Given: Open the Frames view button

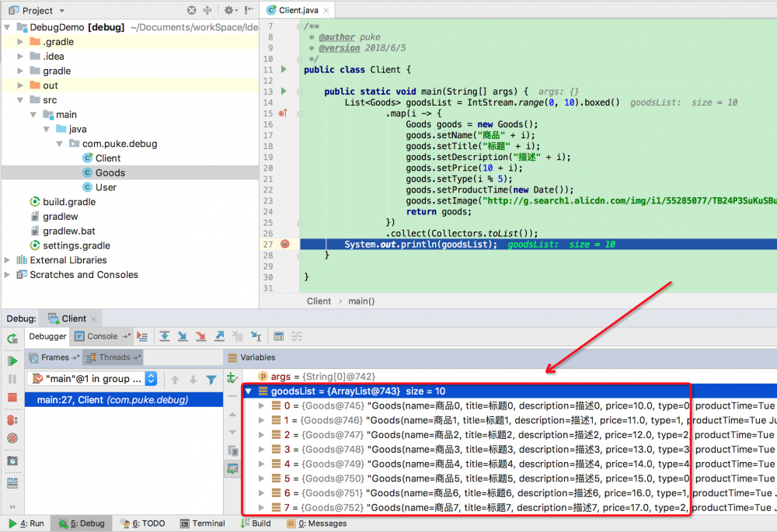Looking at the screenshot, I should pyautogui.click(x=54, y=357).
